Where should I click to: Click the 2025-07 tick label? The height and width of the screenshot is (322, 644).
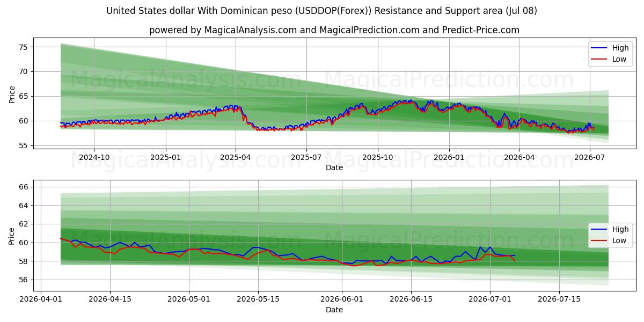306,157
